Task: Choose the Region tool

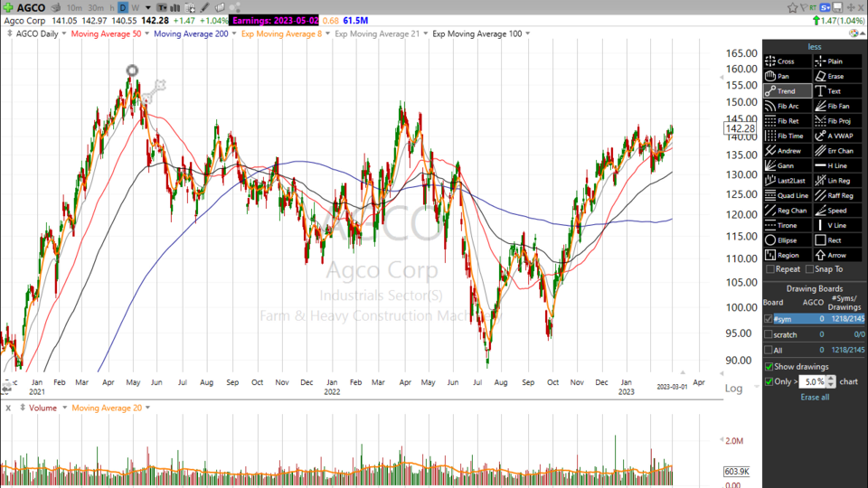Action: pyautogui.click(x=788, y=256)
